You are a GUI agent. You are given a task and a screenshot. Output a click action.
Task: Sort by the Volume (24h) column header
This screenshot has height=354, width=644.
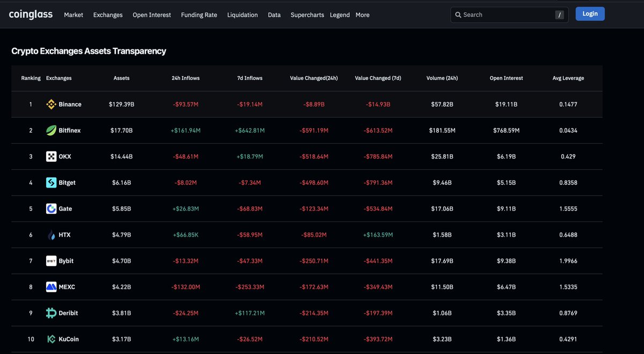pos(442,78)
